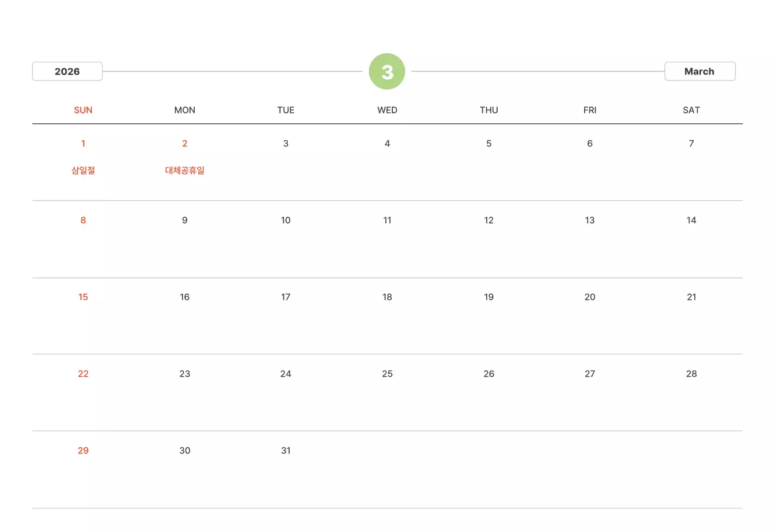Image resolution: width=774 pixels, height=532 pixels.
Task: Pick date 7 on Saturday
Action: [x=691, y=143]
